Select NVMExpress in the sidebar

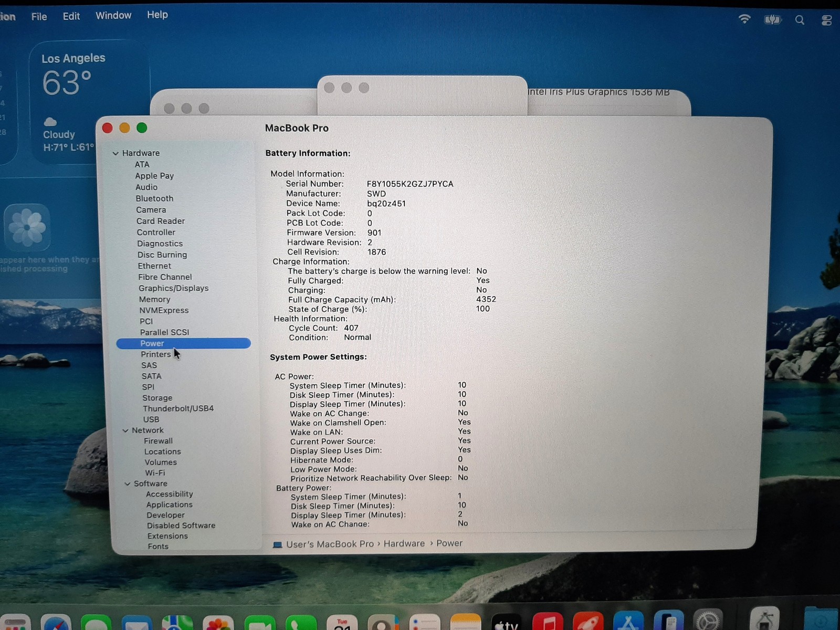[x=164, y=310]
